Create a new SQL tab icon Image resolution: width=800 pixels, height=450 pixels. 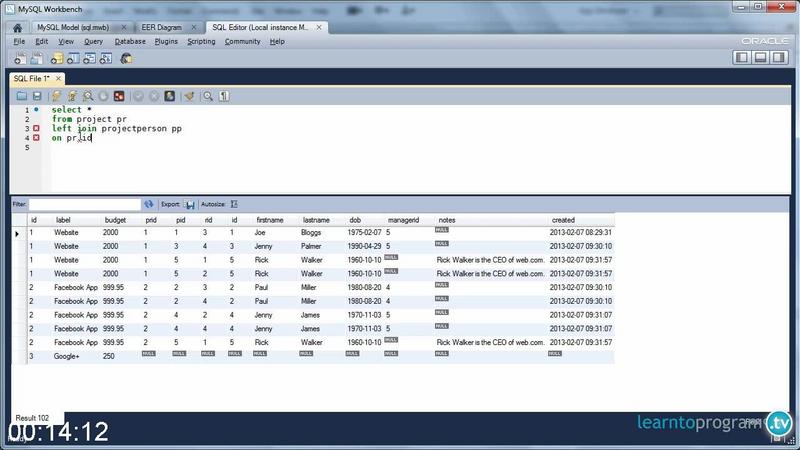[x=20, y=59]
